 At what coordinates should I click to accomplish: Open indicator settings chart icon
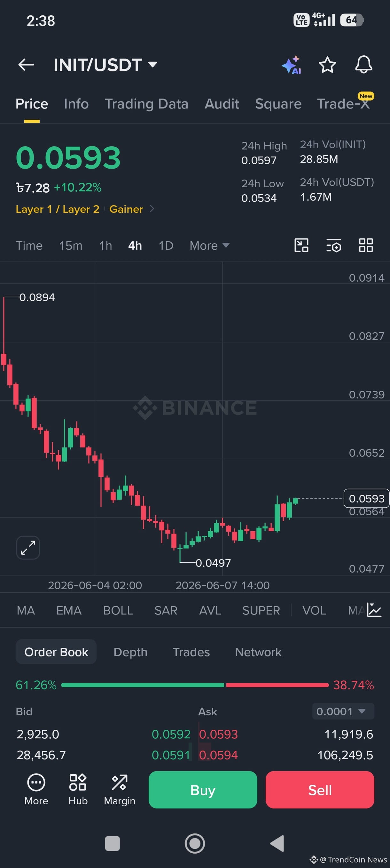pyautogui.click(x=374, y=610)
